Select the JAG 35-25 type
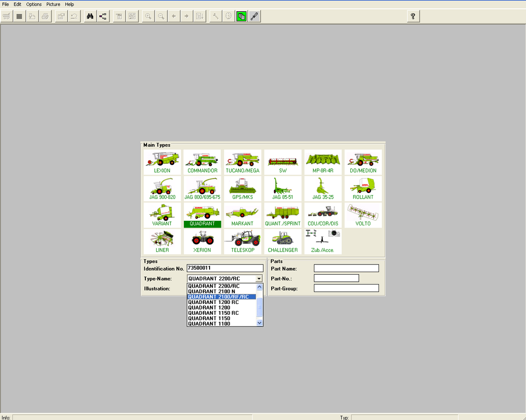526x420 pixels. (323, 189)
